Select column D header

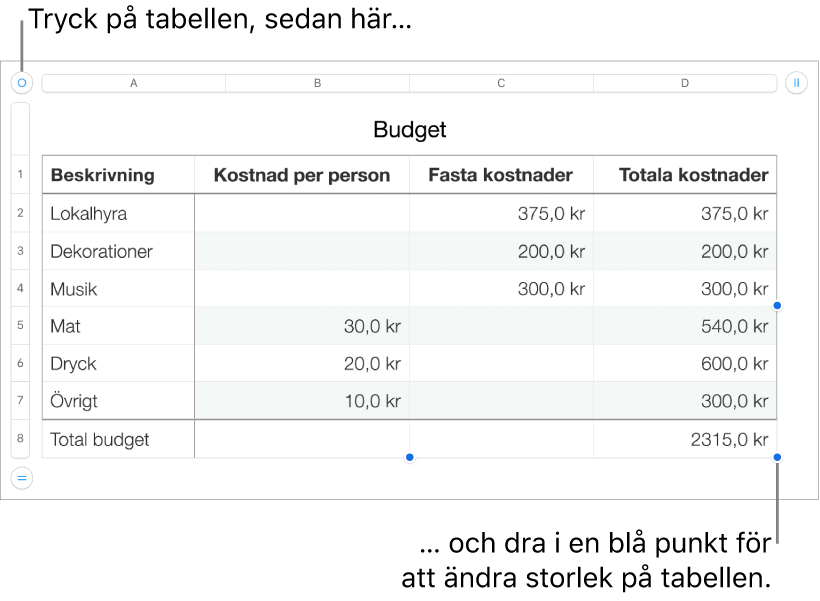pos(685,83)
